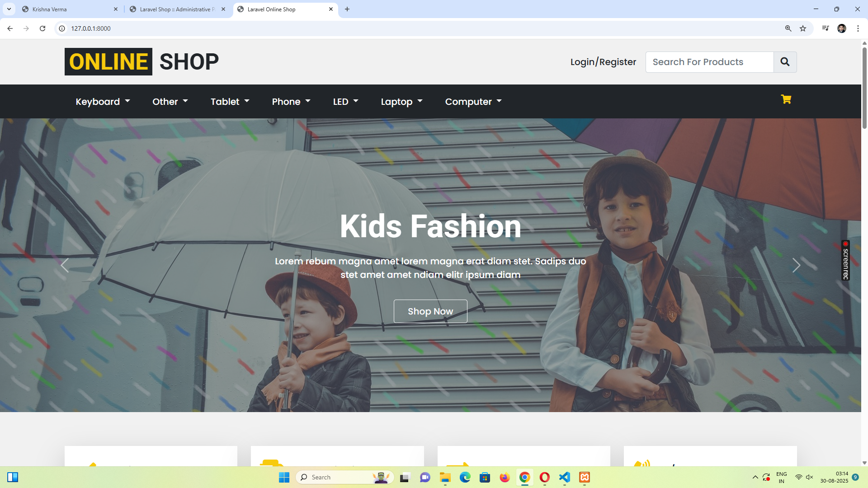The width and height of the screenshot is (868, 488).
Task: Close the Krishna Verma tab
Action: click(116, 9)
